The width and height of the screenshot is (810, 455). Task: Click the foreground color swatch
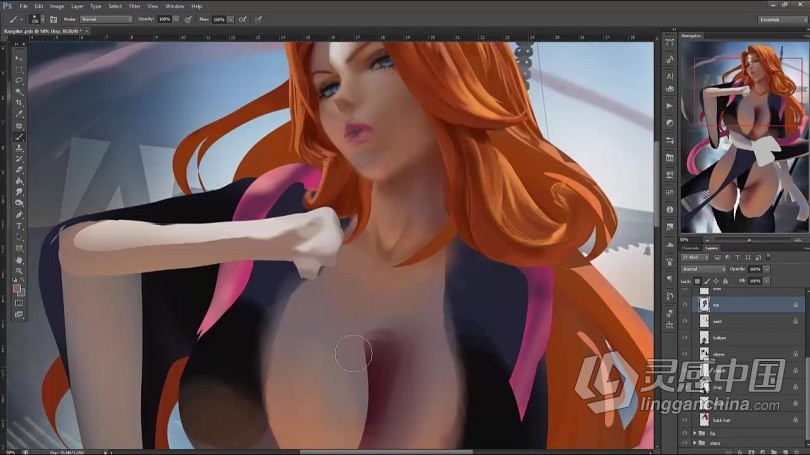[x=17, y=288]
